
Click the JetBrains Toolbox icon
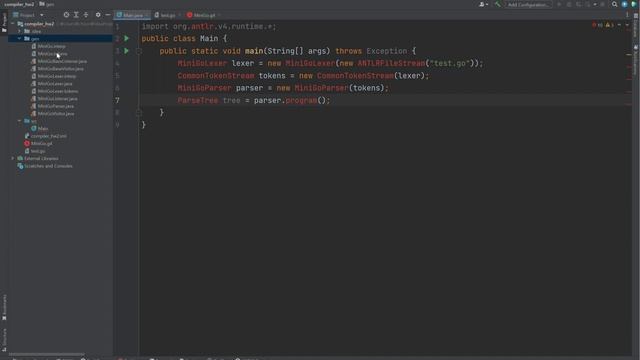click(x=634, y=4)
